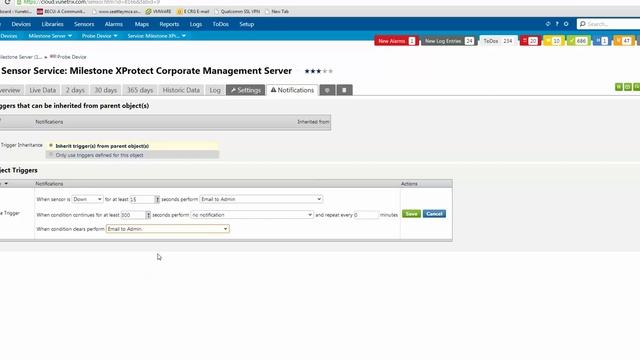The image size is (640, 360).
Task: Switch to the Log tab
Action: (215, 90)
